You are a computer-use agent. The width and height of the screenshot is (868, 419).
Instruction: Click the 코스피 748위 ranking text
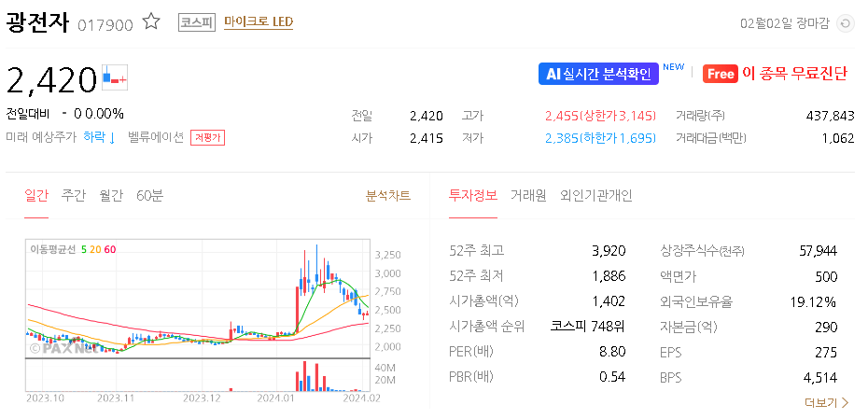click(587, 326)
